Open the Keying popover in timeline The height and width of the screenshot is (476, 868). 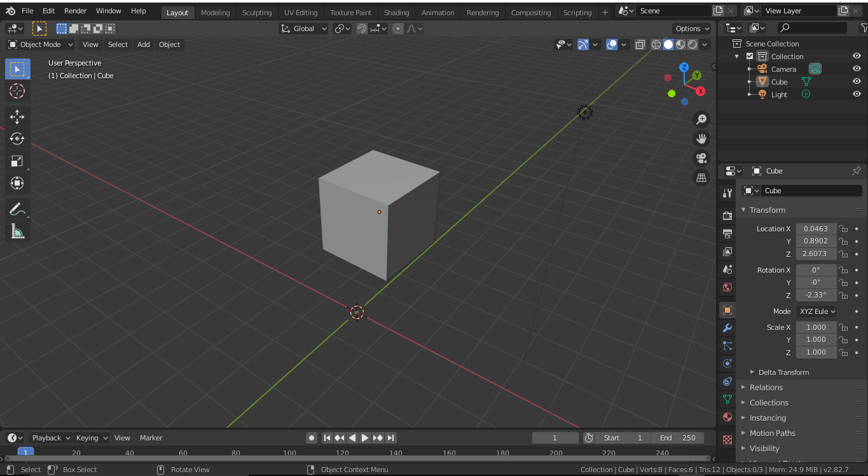(x=92, y=438)
